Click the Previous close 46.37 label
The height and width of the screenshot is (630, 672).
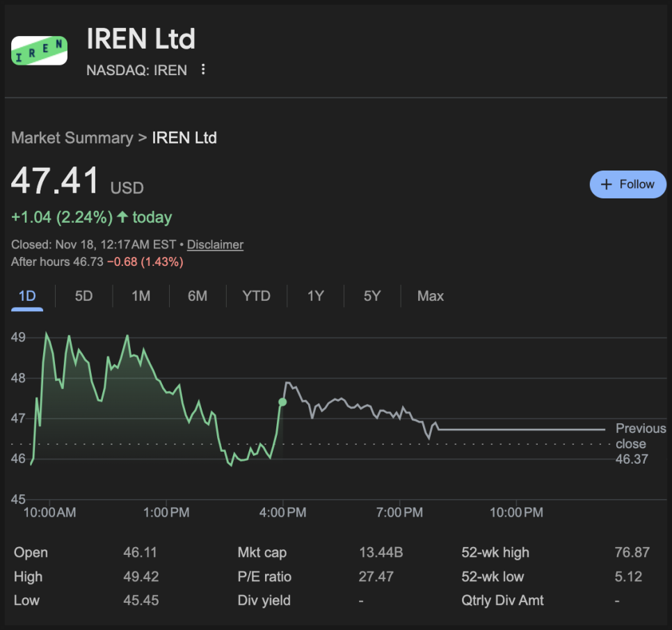pos(640,443)
